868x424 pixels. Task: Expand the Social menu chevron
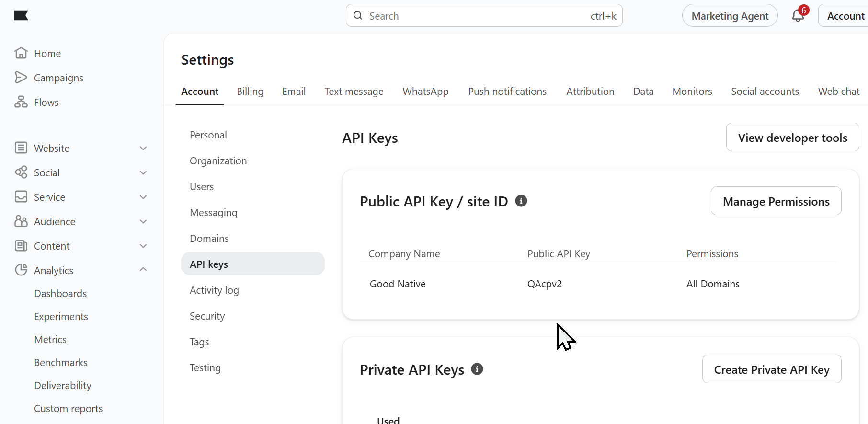click(x=143, y=172)
